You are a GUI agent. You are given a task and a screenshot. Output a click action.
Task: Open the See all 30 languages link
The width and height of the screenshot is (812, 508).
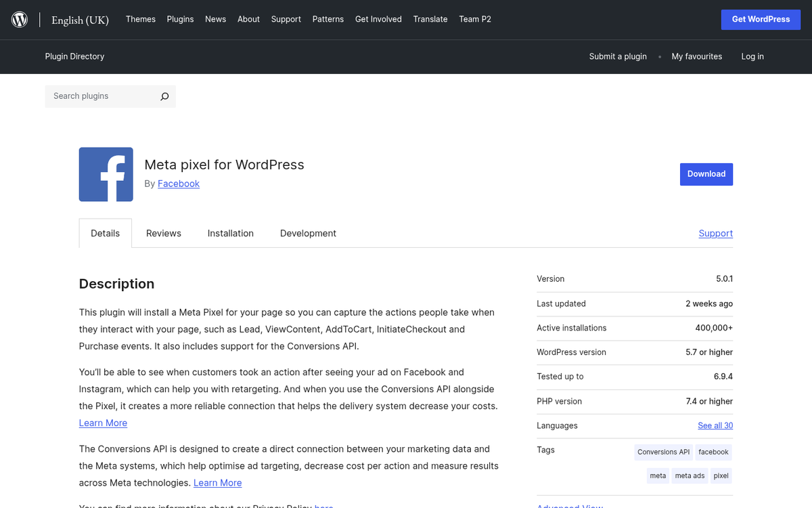click(715, 425)
